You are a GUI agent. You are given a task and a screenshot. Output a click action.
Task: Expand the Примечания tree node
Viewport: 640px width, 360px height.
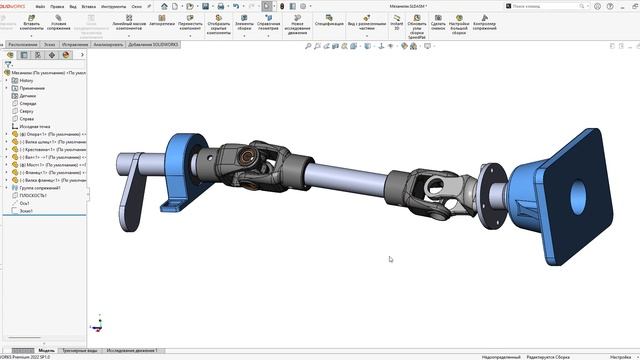point(6,88)
